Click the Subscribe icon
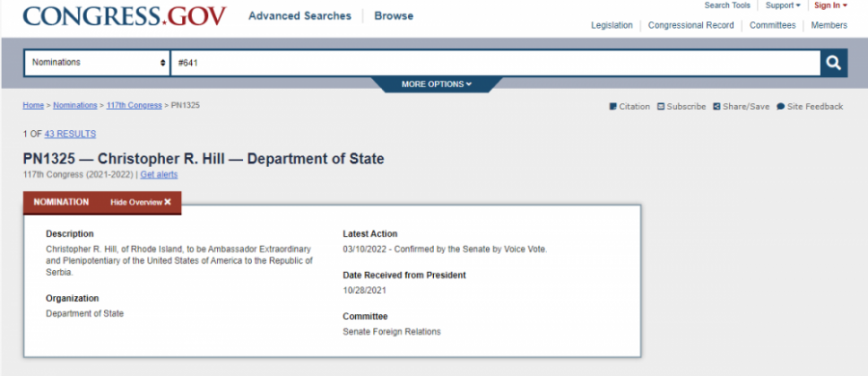Image resolution: width=868 pixels, height=376 pixels. (661, 107)
